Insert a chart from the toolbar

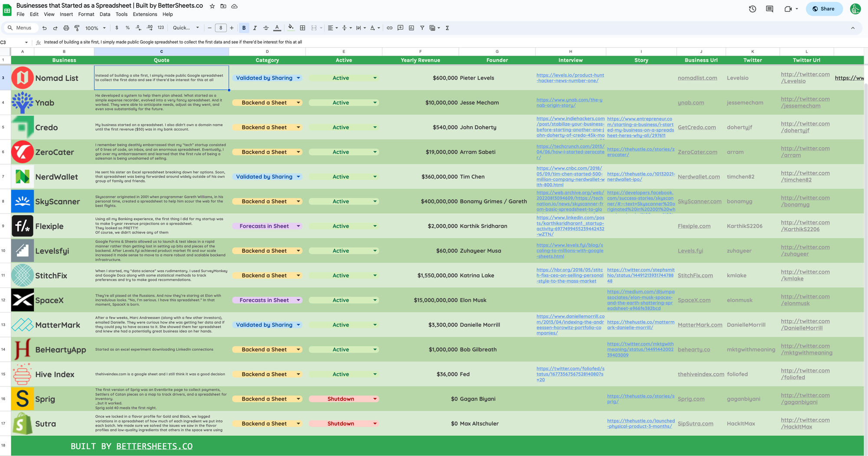pos(411,28)
